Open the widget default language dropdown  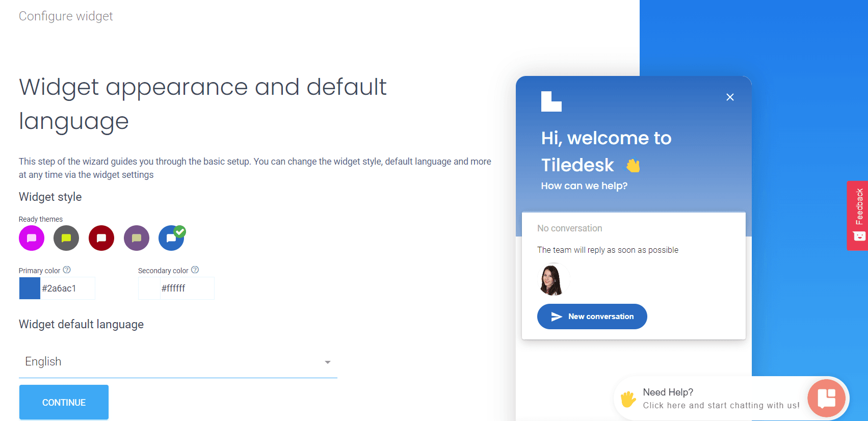point(178,362)
